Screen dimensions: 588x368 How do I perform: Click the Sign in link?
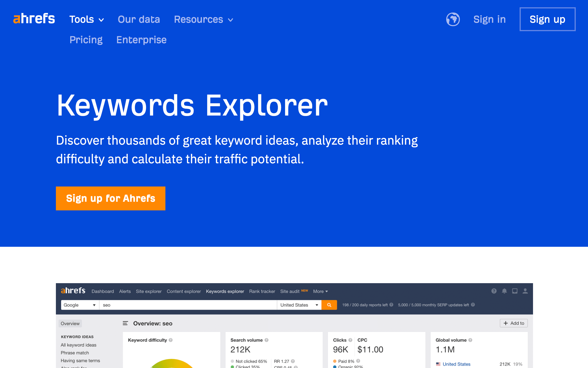pos(490,20)
